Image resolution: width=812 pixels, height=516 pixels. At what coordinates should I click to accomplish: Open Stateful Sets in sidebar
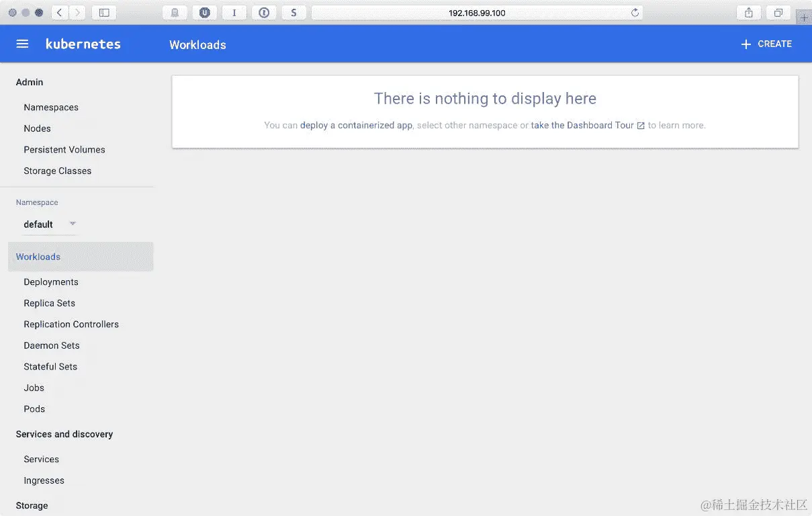(x=50, y=367)
